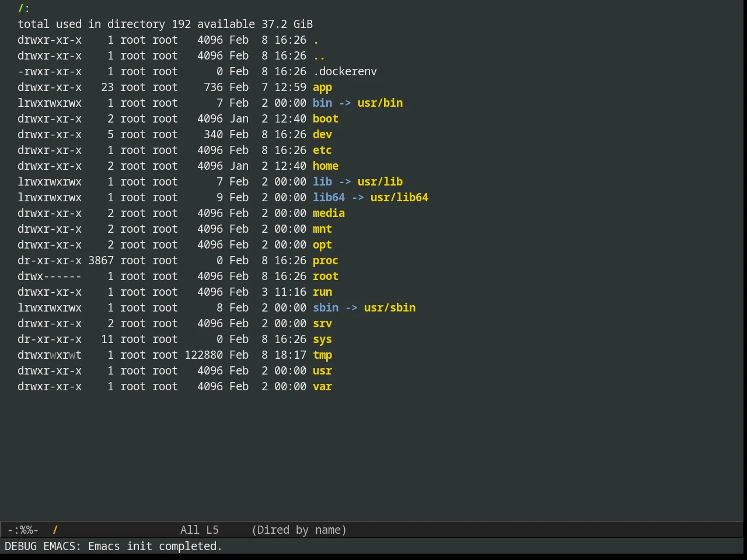Click the media directory name
This screenshot has height=560, width=747.
[329, 213]
